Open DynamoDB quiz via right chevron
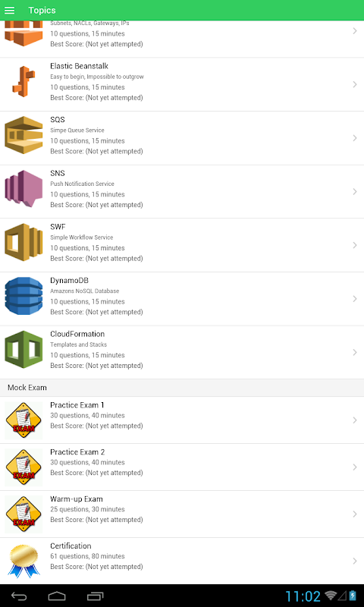 coord(355,299)
